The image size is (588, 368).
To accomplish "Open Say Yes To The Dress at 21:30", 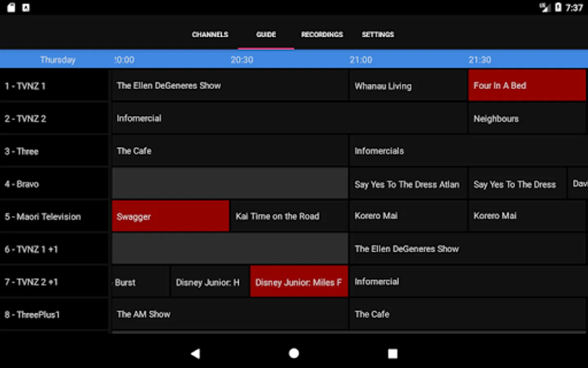I will (x=518, y=184).
